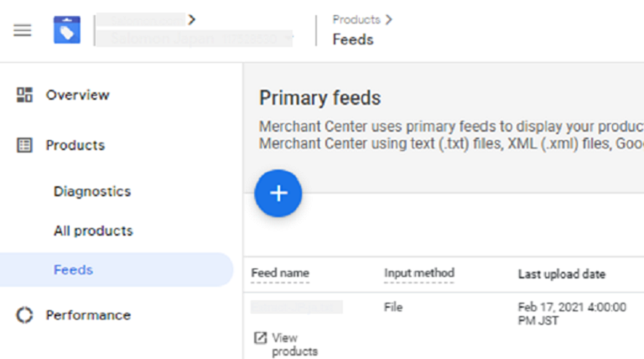Click the chevron after Products breadcrumb

coord(388,19)
